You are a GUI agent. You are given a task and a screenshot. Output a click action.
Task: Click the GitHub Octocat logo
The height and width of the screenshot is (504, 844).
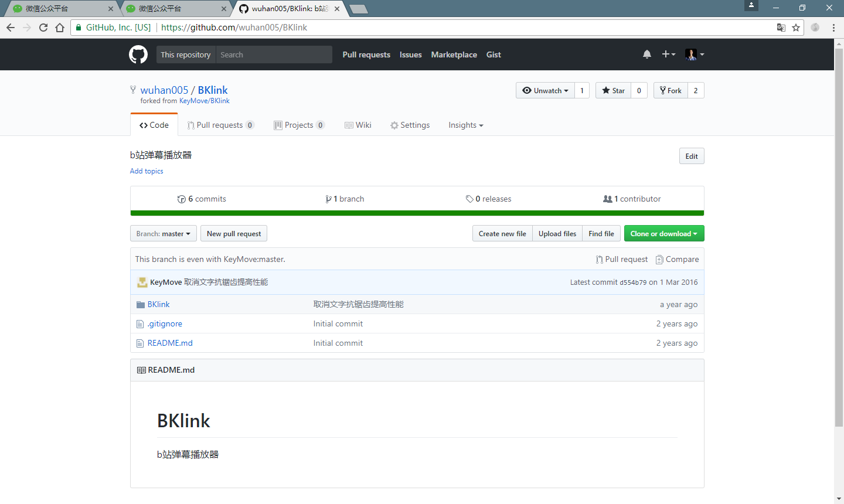tap(138, 55)
